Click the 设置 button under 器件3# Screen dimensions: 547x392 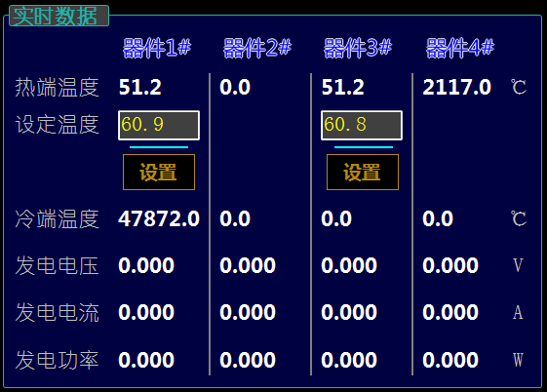tap(363, 173)
